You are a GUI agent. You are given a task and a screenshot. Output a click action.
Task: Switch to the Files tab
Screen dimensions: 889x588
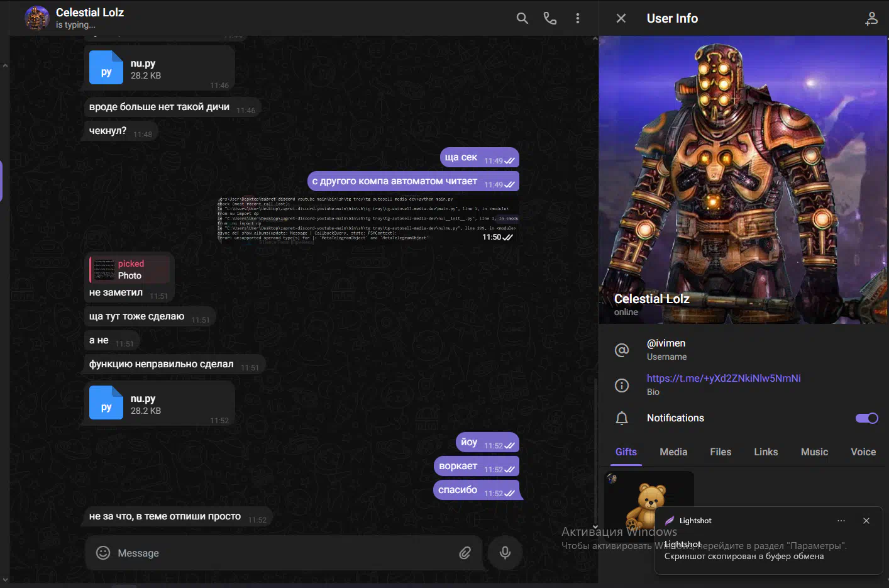[x=721, y=452]
